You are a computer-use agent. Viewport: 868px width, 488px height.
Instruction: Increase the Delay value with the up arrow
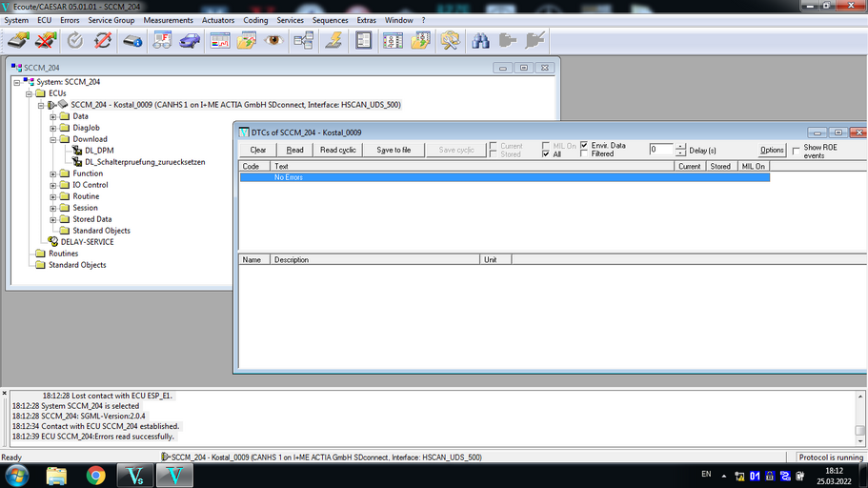click(x=680, y=146)
